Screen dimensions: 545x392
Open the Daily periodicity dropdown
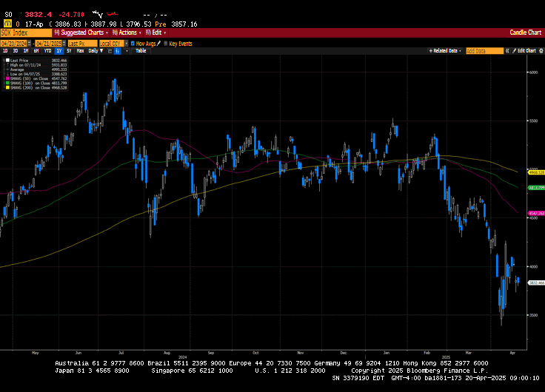coord(95,50)
